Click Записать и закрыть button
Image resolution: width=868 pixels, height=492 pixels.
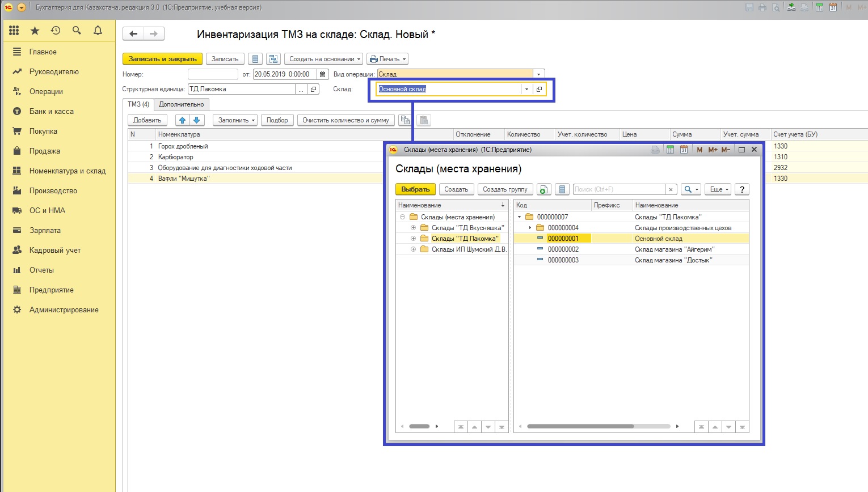coord(162,59)
